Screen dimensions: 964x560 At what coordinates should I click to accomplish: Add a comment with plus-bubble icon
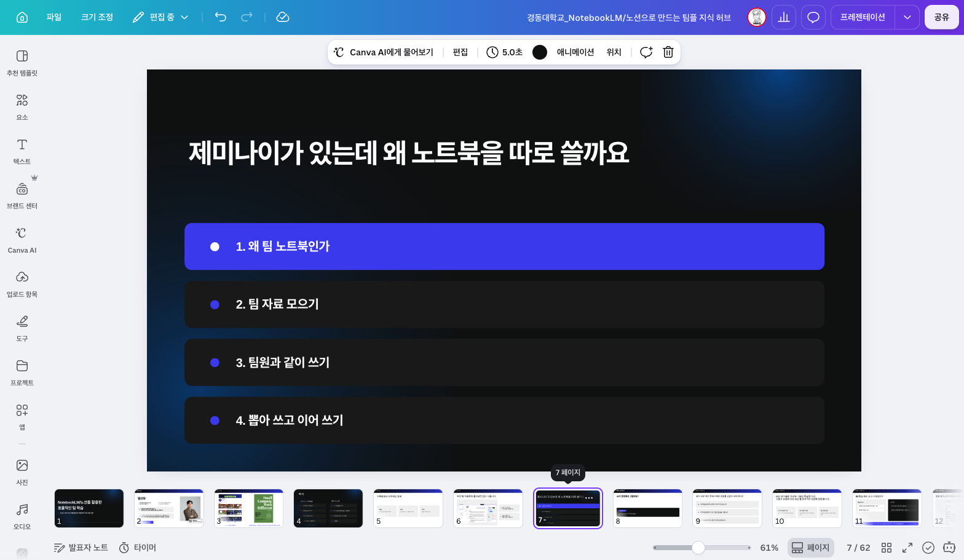point(646,52)
